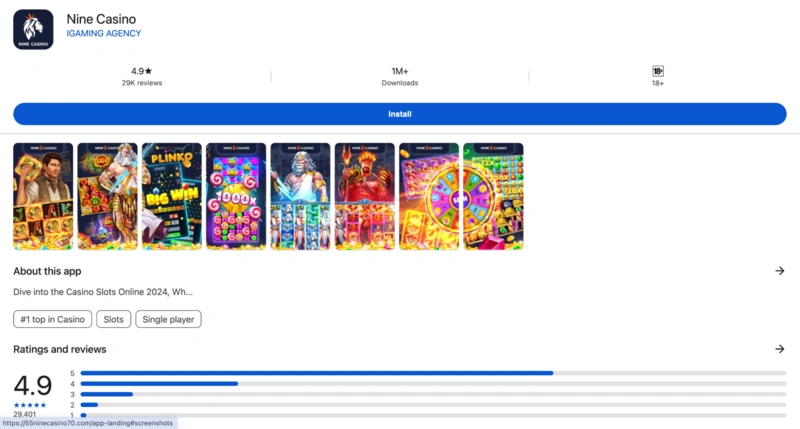The width and height of the screenshot is (800, 429).
Task: Select the Single player tag chip
Action: click(x=168, y=319)
